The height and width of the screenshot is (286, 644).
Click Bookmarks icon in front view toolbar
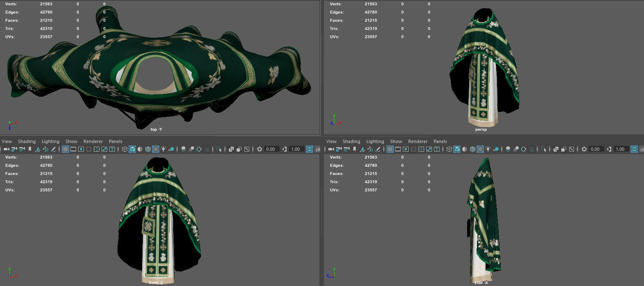30,149
